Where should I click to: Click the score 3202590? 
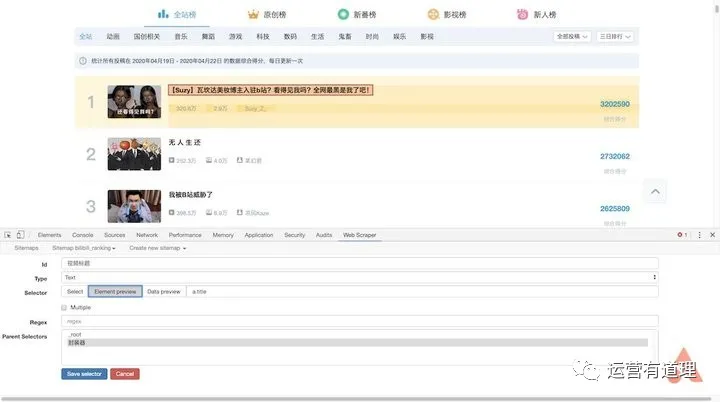(x=615, y=104)
